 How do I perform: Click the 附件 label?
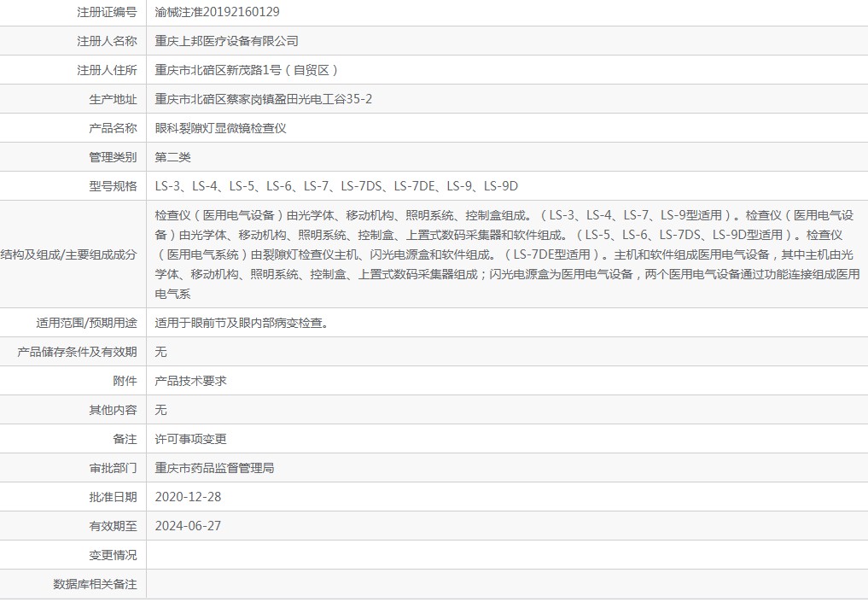tap(125, 381)
